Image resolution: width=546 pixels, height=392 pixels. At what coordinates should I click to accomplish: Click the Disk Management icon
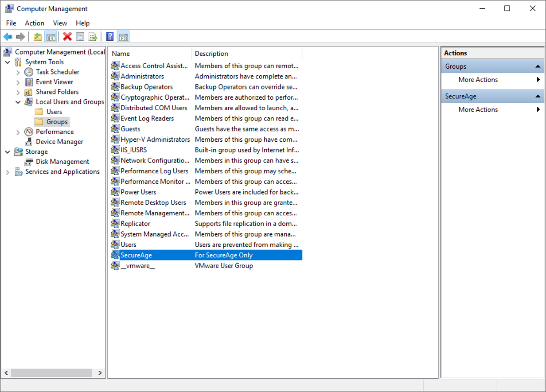pyautogui.click(x=29, y=162)
